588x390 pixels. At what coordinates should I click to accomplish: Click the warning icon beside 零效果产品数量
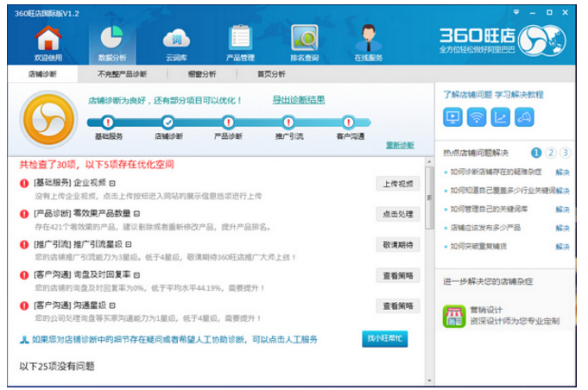coord(24,214)
